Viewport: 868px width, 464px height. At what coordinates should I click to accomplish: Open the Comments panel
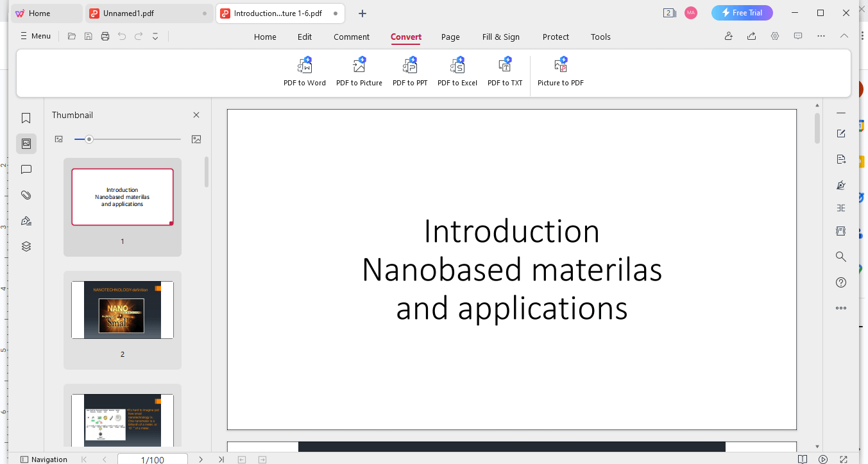[26, 169]
